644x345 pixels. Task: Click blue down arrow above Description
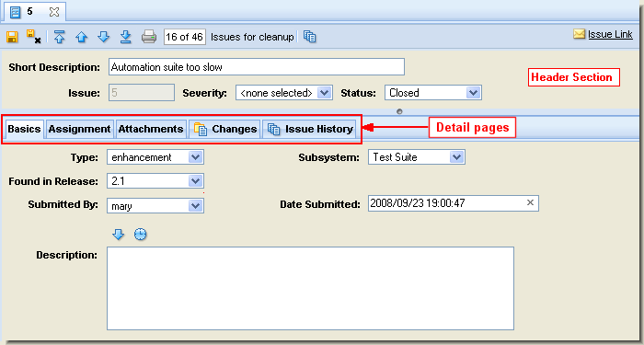(119, 235)
